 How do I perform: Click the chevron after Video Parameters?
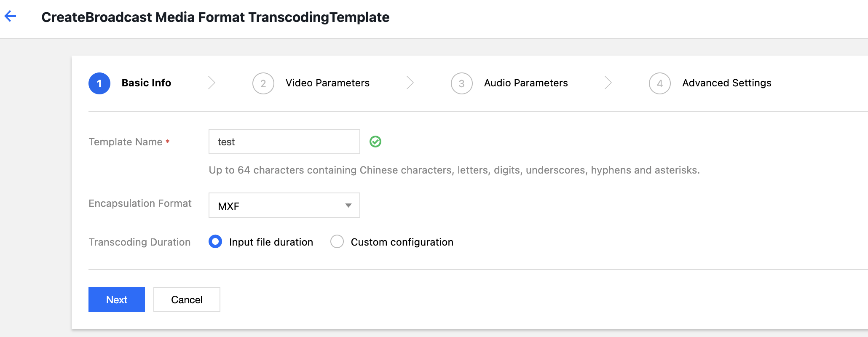(410, 83)
